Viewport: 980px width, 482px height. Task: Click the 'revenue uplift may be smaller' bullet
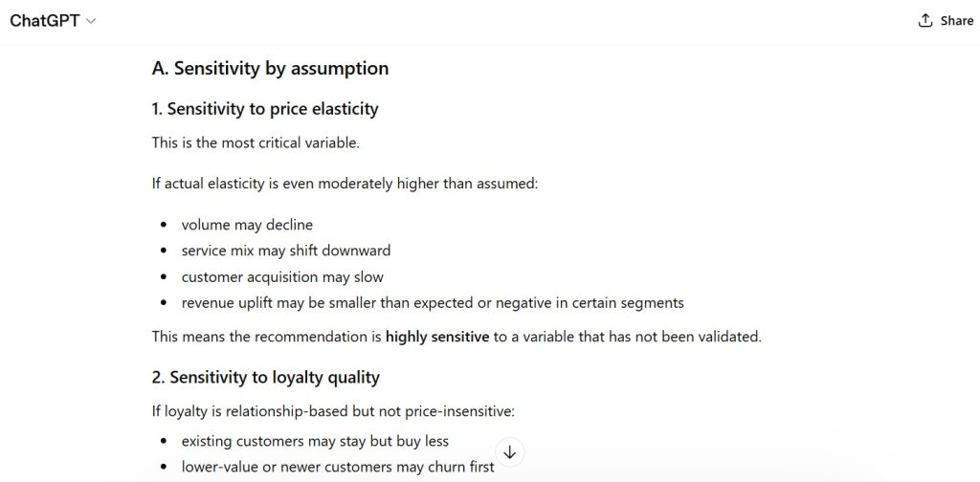pyautogui.click(x=433, y=303)
